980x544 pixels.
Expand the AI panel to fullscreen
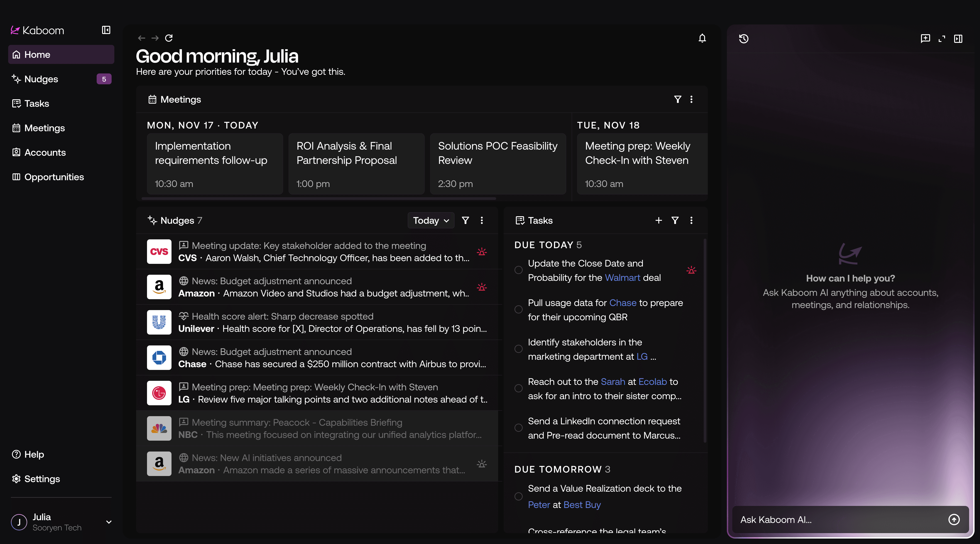pos(942,39)
